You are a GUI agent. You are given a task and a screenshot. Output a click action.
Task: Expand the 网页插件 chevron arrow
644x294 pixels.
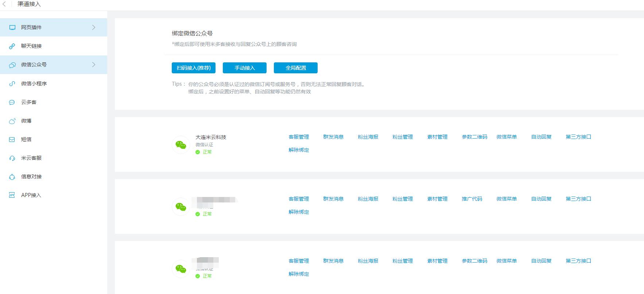[x=94, y=27]
